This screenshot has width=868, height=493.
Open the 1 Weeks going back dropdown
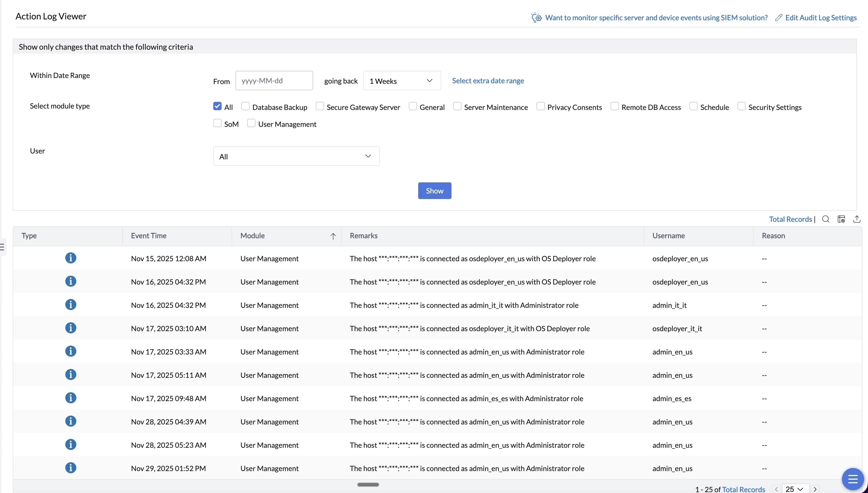pos(402,81)
